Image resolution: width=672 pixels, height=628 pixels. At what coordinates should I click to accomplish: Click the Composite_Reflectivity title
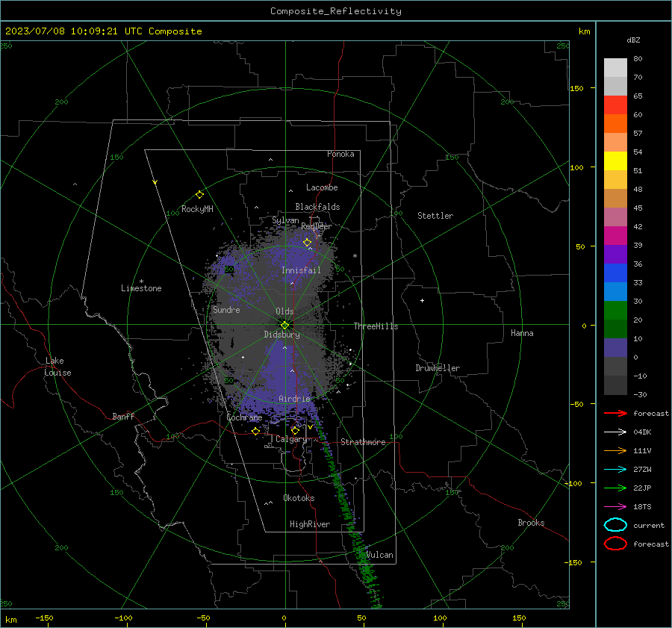(335, 11)
